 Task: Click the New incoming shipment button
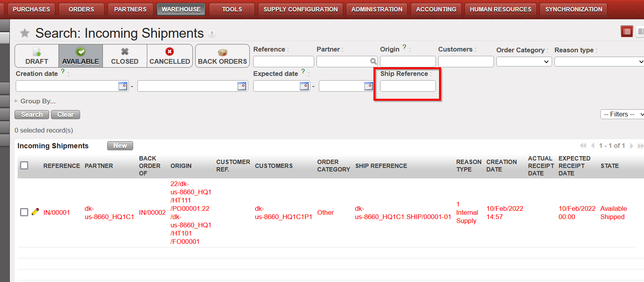120,146
